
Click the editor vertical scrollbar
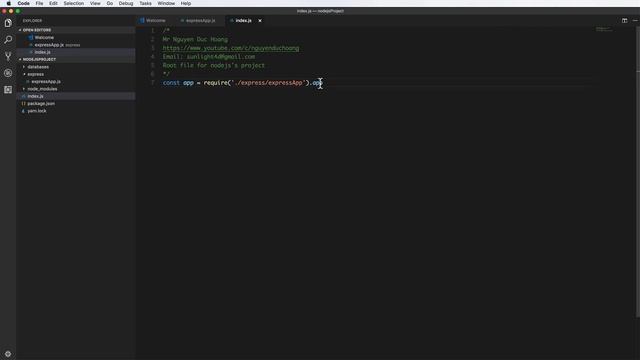pos(638,171)
